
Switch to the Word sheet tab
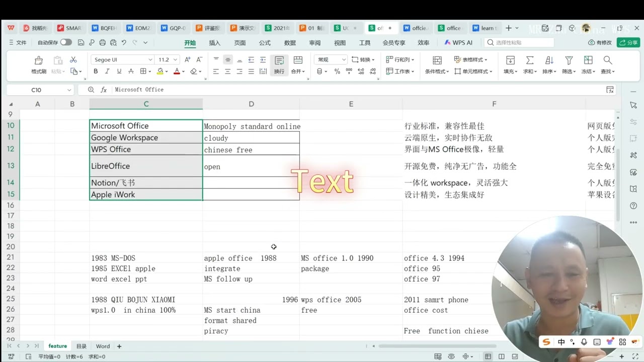[x=103, y=346]
